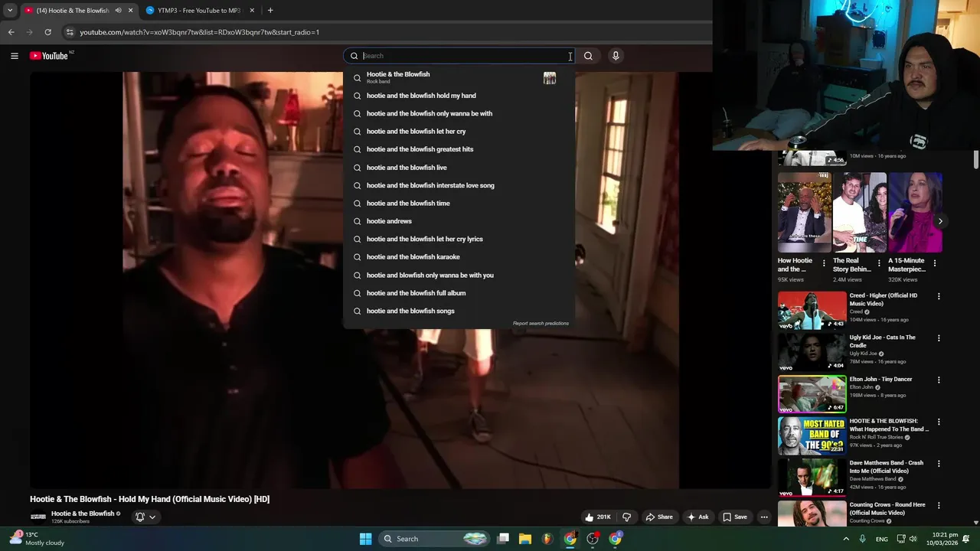Image resolution: width=980 pixels, height=551 pixels.
Task: Click the browser back arrow
Action: click(11, 32)
